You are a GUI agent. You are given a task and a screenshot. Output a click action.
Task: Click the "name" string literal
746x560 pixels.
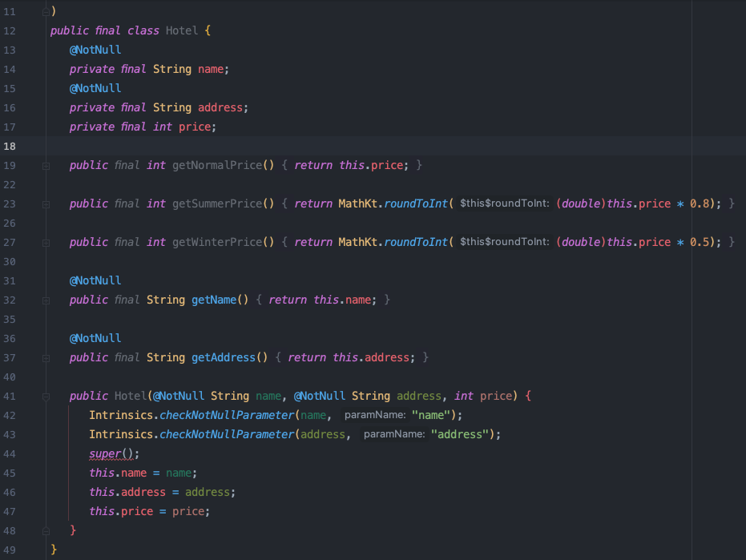[x=431, y=415]
